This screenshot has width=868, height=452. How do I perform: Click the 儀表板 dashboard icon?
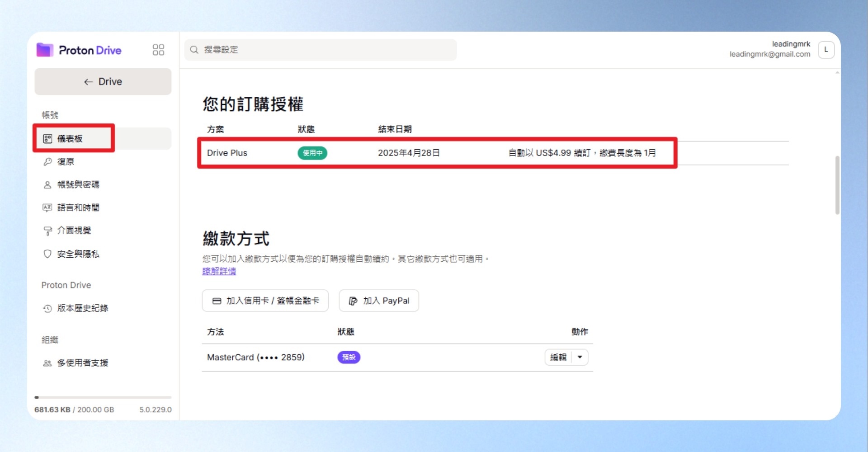[47, 139]
